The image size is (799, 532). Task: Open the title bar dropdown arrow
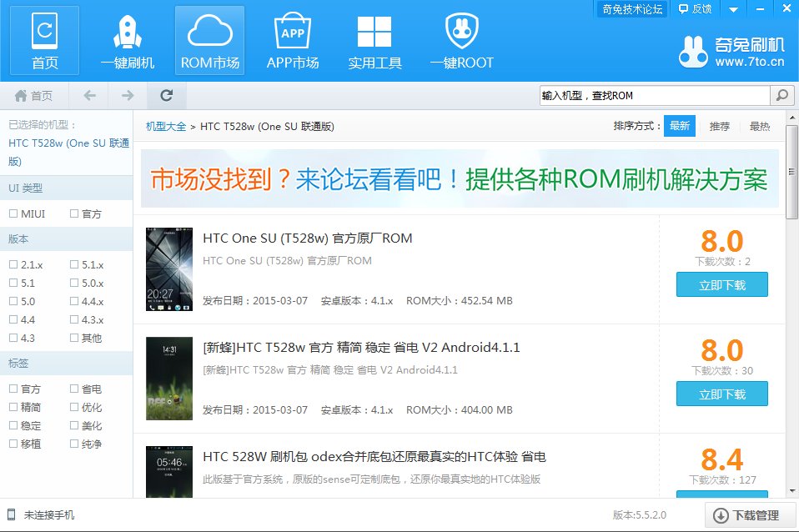click(733, 9)
